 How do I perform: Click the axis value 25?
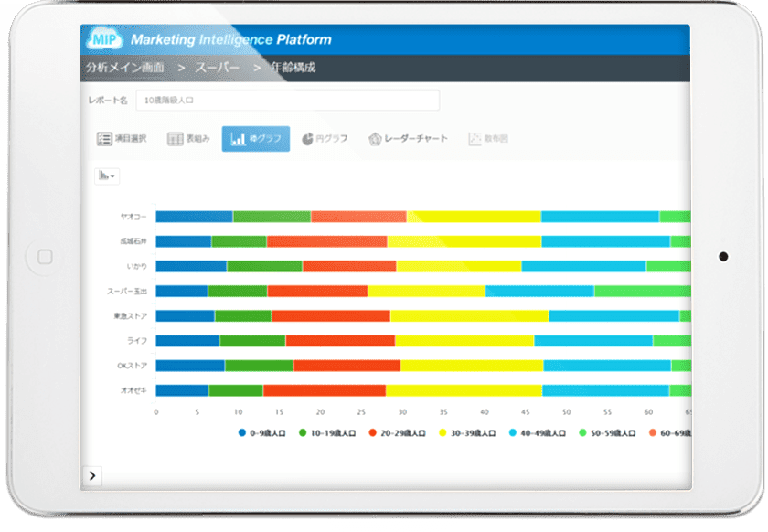click(x=361, y=412)
